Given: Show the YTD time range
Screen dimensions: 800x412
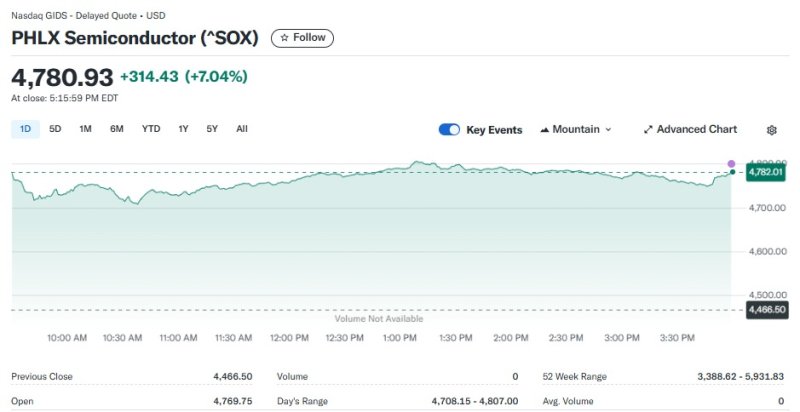Looking at the screenshot, I should pyautogui.click(x=151, y=129).
